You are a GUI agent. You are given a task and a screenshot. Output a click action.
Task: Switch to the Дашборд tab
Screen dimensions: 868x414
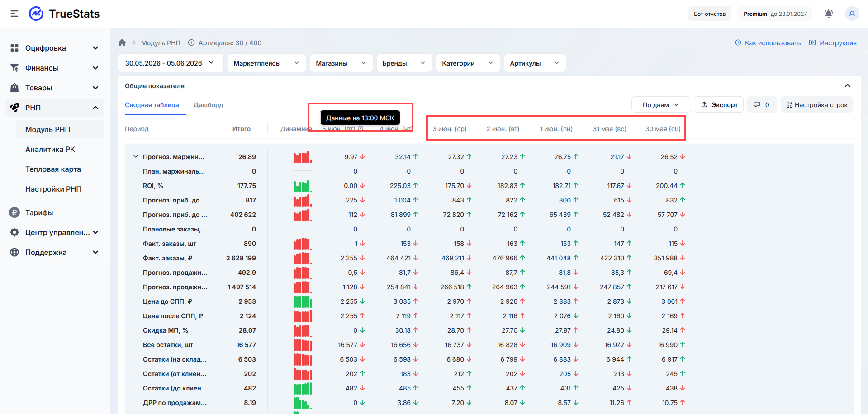click(x=208, y=105)
